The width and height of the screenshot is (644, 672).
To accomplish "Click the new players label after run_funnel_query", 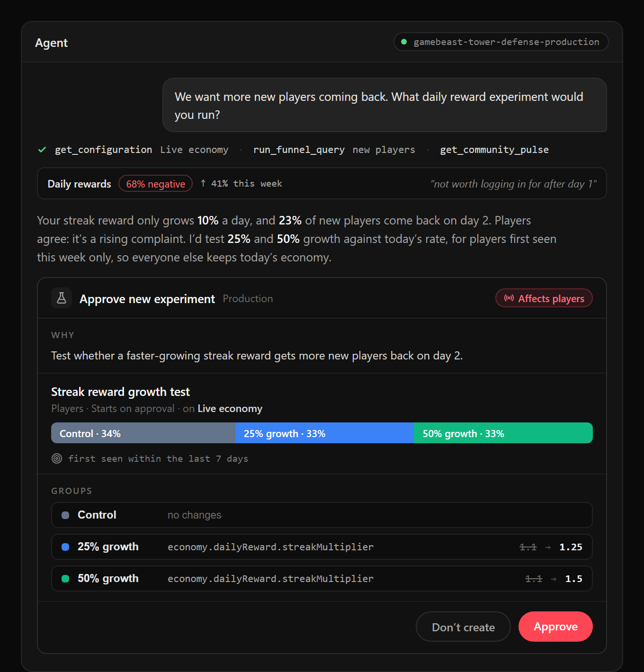I will tap(384, 150).
